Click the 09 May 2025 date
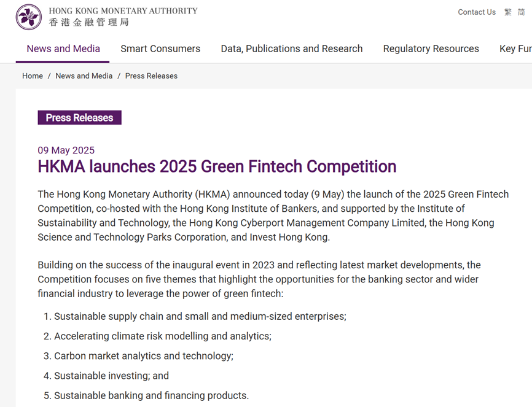Viewport: 532px width, 407px height. [x=66, y=150]
